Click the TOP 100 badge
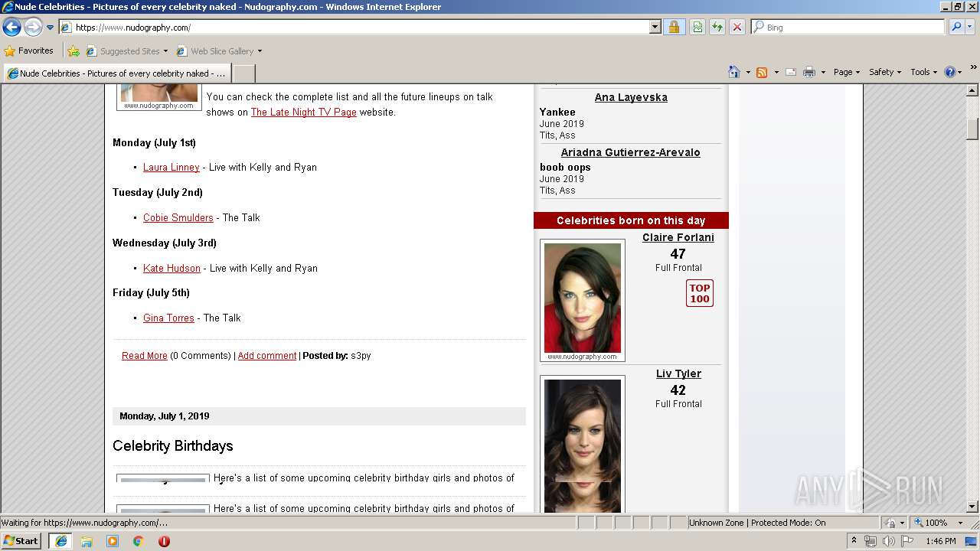Screen dimensions: 980x551 point(699,293)
